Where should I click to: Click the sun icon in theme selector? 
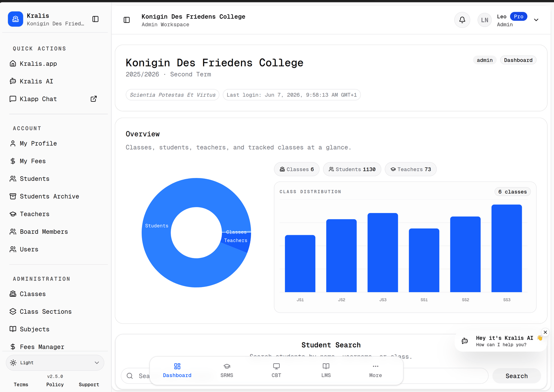(13, 363)
